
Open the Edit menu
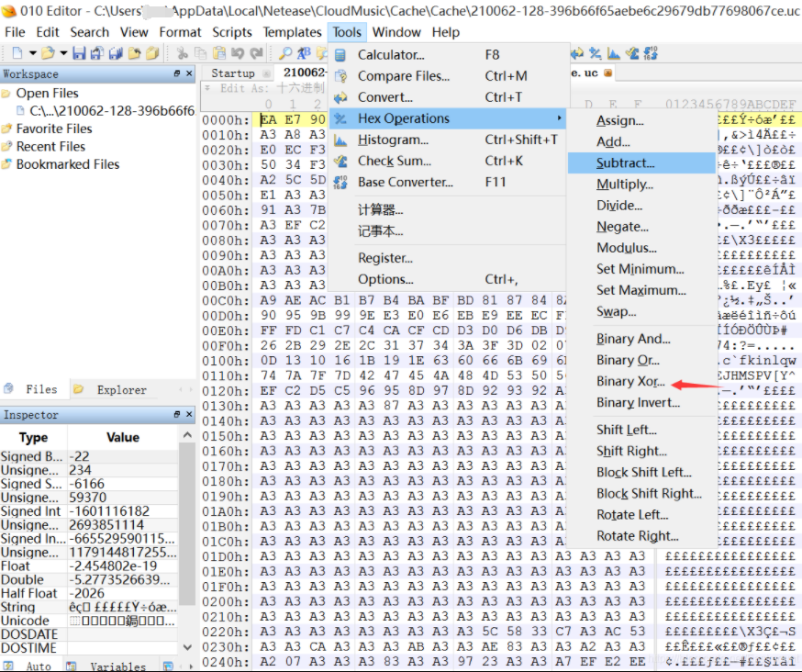coord(48,32)
